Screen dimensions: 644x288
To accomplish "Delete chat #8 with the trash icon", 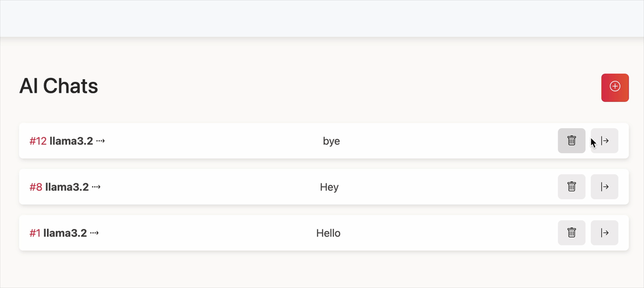I will tap(572, 187).
